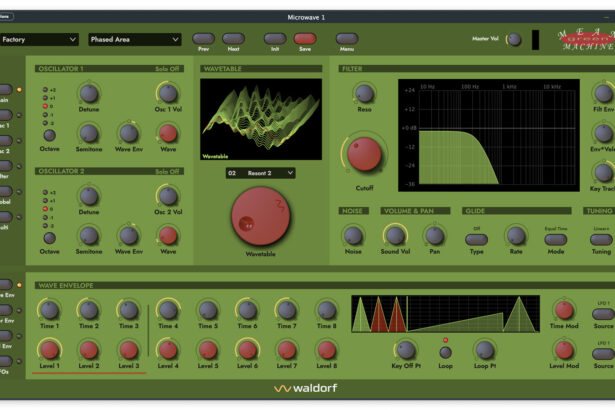
Task: Click the wave envelope graph display
Action: pos(446,314)
